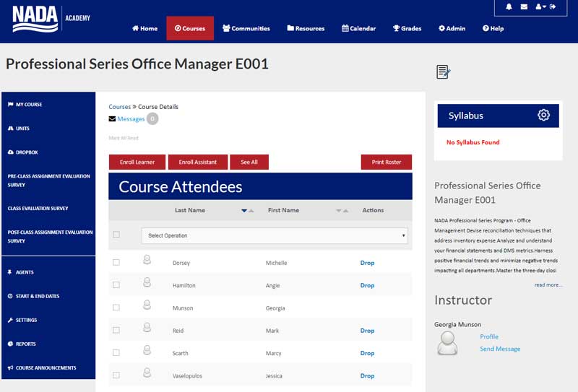Click Send Message to instructor
578x392 pixels.
500,349
